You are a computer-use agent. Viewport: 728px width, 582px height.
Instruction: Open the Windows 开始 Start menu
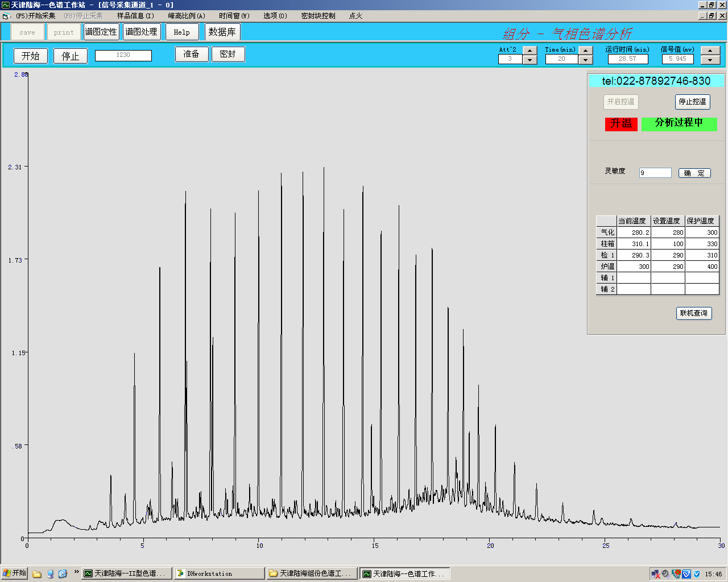tap(15, 573)
